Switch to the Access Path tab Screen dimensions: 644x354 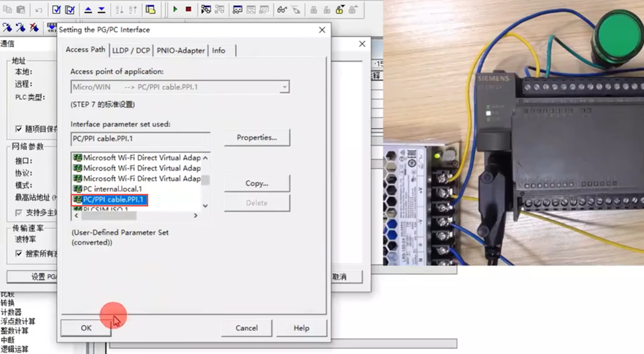86,50
